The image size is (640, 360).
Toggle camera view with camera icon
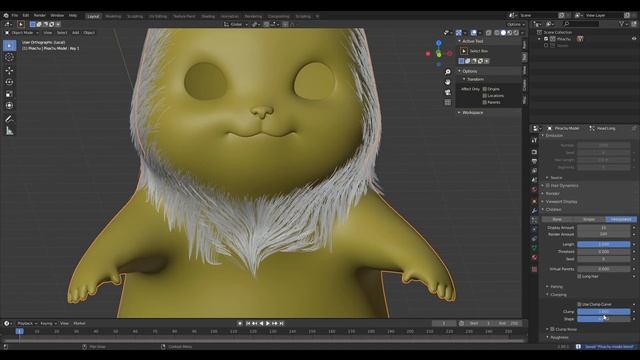448,92
